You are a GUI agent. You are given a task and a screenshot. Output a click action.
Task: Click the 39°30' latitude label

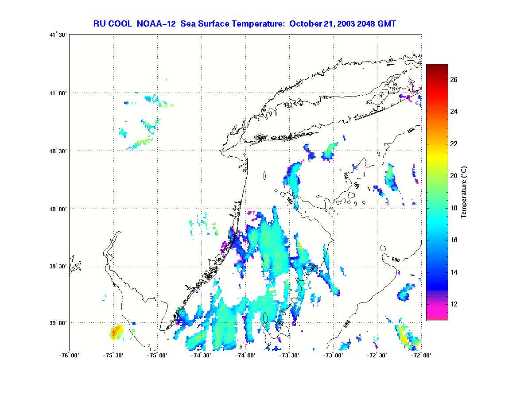click(59, 266)
